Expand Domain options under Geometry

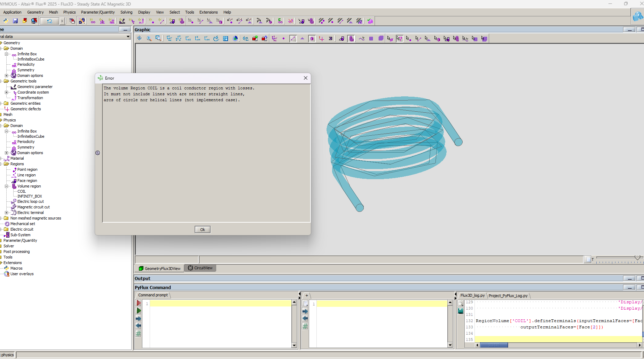tap(6, 75)
